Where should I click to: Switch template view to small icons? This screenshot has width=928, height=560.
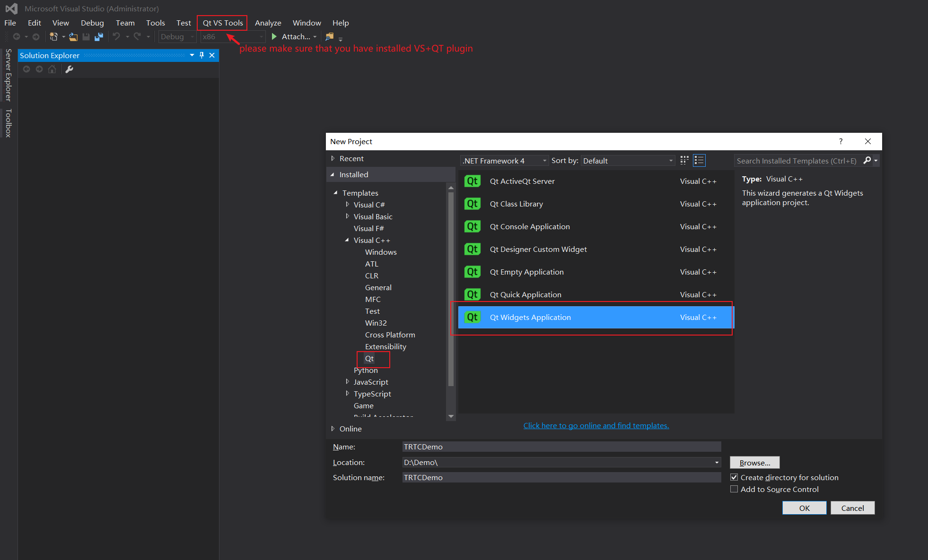[684, 161]
